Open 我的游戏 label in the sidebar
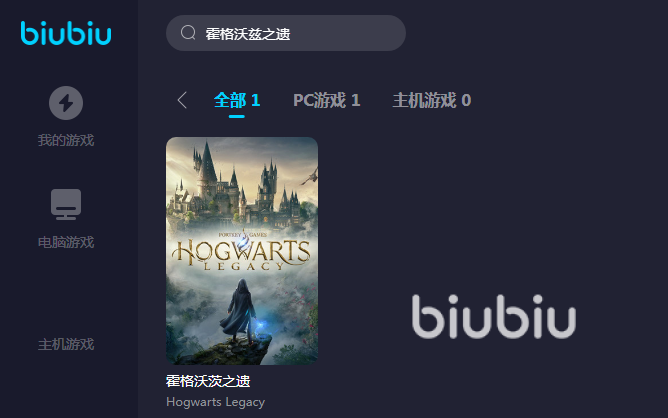 tap(66, 140)
